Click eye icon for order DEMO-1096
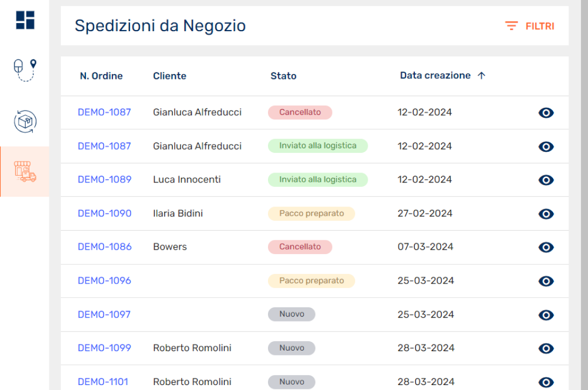The image size is (588, 390). point(546,281)
